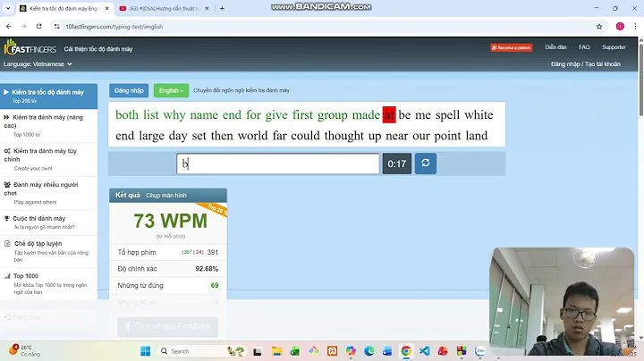Screen dimensions: 644x361
Task: Click the 92.68% accuracy value
Action: click(x=207, y=269)
